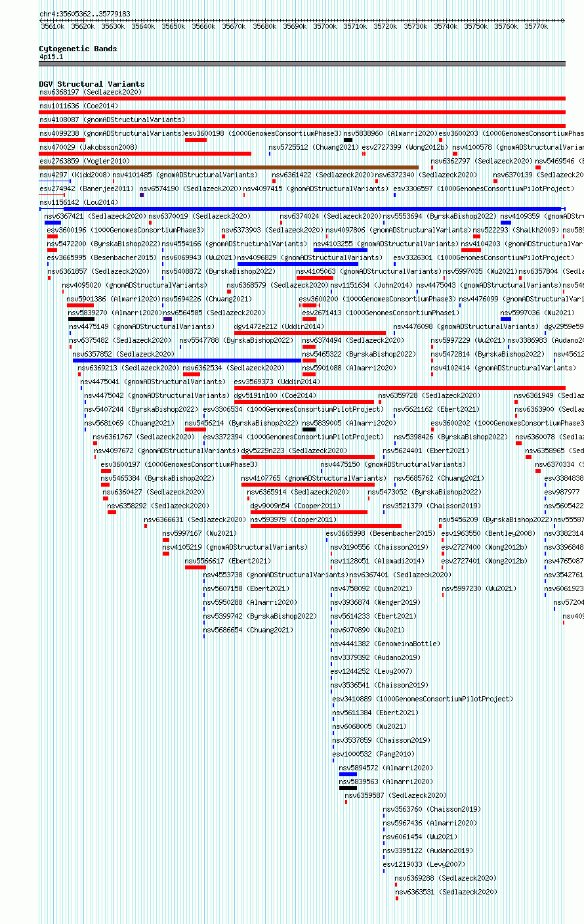Open variant esv3569373 (Uddin2014)
Image resolution: width=584 pixels, height=924 pixels.
tap(277, 382)
